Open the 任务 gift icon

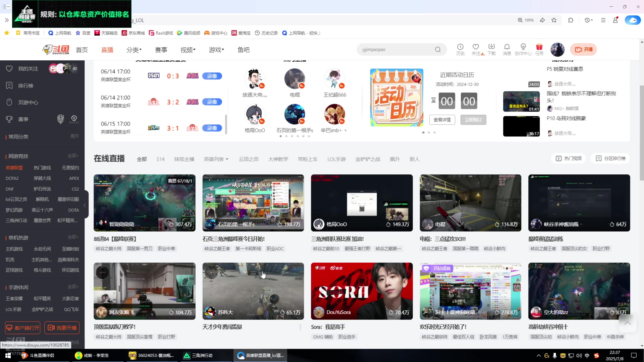tap(539, 49)
